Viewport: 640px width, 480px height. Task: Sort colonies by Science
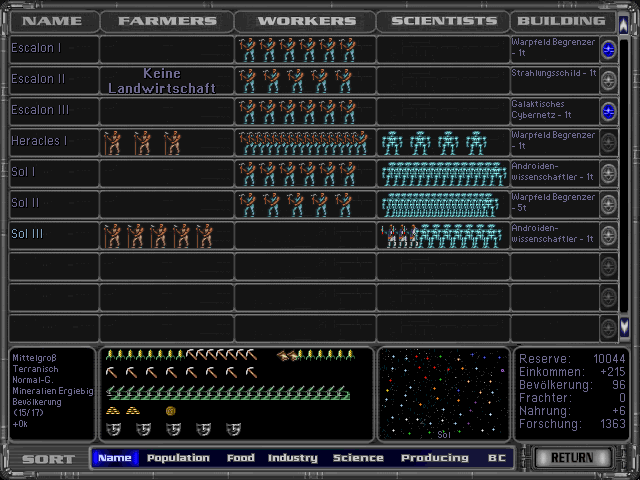point(358,458)
